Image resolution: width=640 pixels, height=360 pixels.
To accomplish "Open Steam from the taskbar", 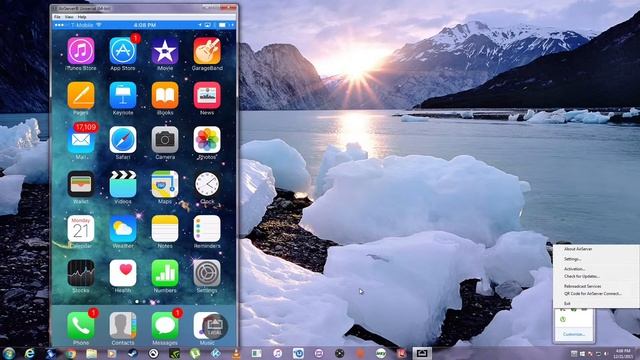I will [133, 353].
